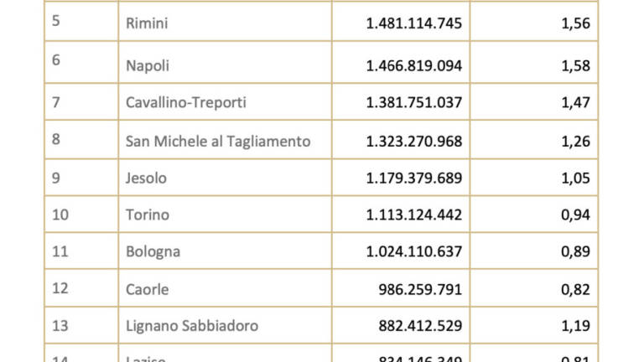The image size is (644, 362).
Task: Click San Michele al Tagliamento cell
Action: click(225, 140)
